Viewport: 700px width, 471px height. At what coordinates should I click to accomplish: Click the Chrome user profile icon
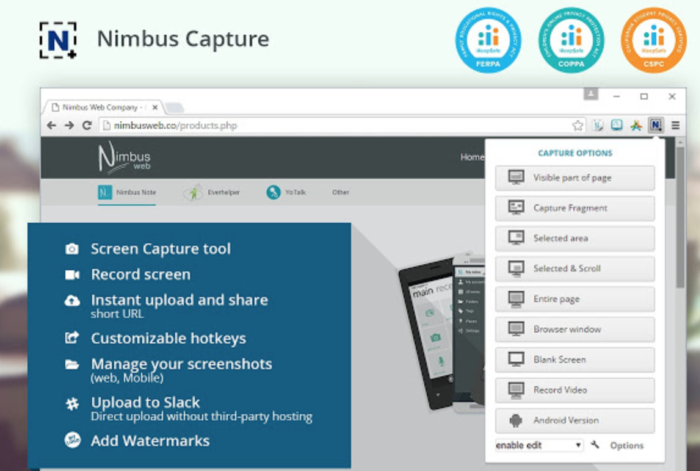[x=591, y=94]
